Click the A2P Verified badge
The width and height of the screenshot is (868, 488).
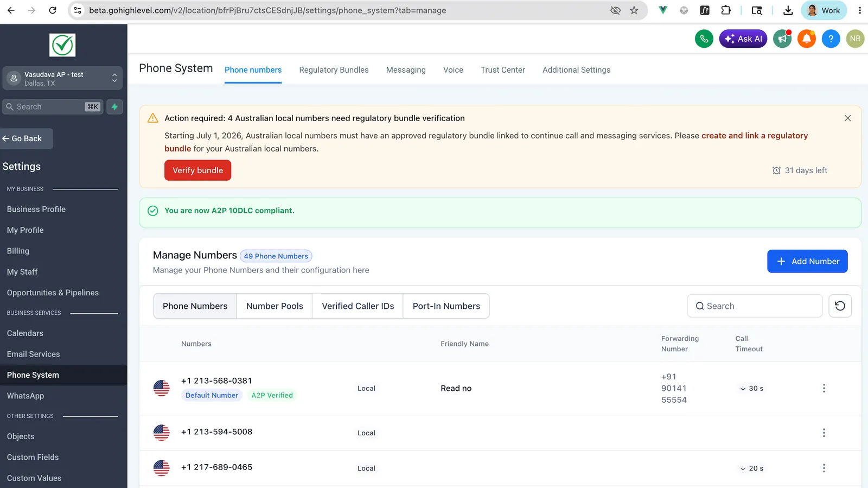click(x=272, y=395)
